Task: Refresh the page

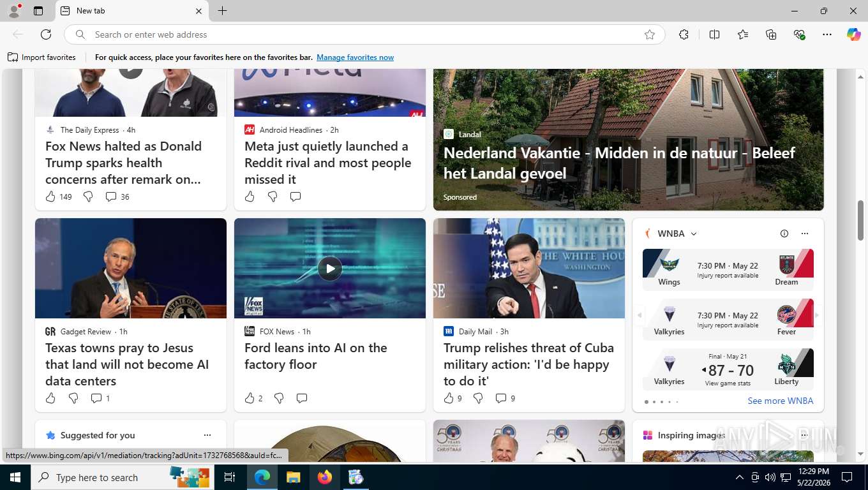Action: [46, 34]
